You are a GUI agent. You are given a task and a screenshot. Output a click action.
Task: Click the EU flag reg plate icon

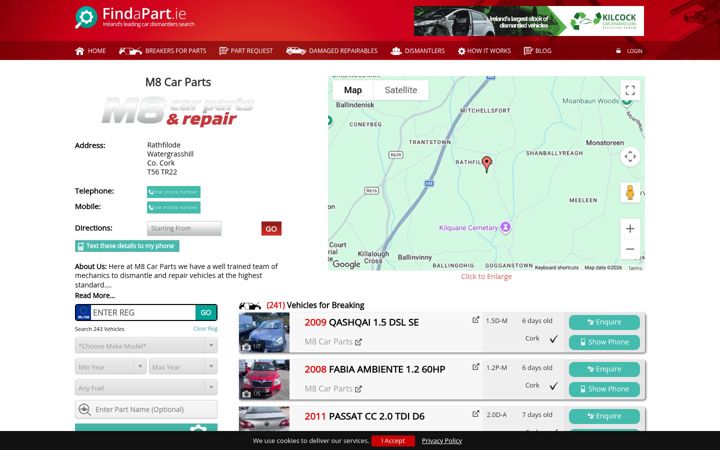coord(83,313)
